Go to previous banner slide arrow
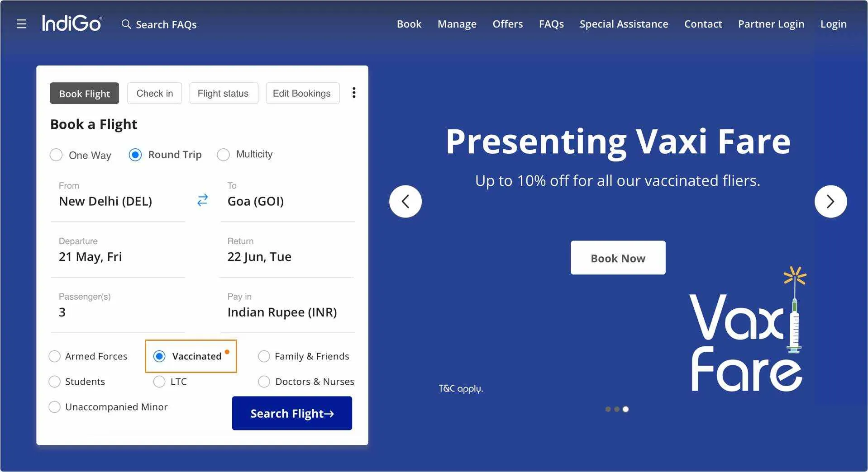 click(x=405, y=201)
